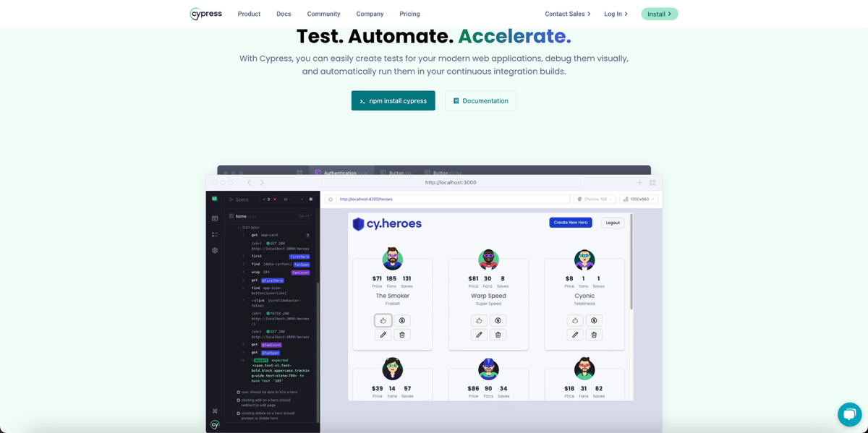Click the trash icon on The Smoker card

click(x=402, y=335)
